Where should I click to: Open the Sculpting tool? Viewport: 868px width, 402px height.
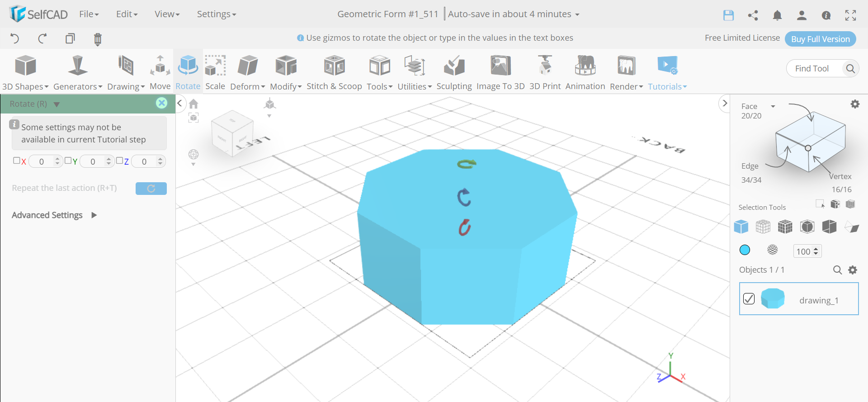click(x=454, y=72)
